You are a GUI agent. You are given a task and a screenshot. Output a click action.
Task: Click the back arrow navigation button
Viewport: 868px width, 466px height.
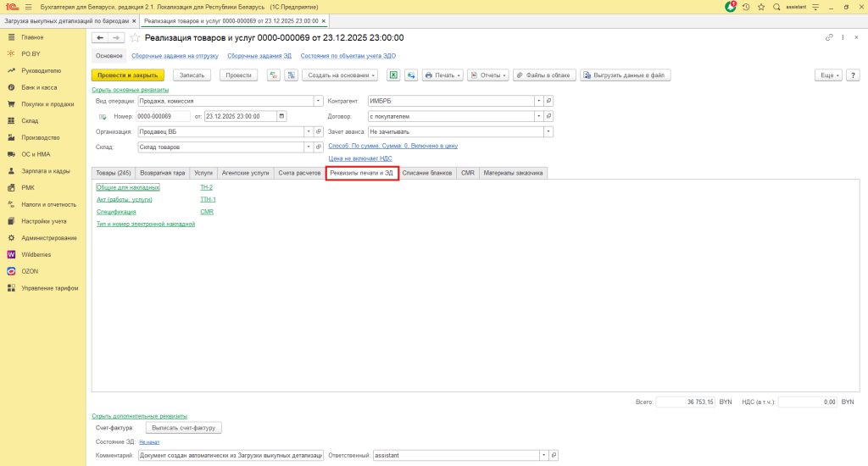(x=100, y=38)
